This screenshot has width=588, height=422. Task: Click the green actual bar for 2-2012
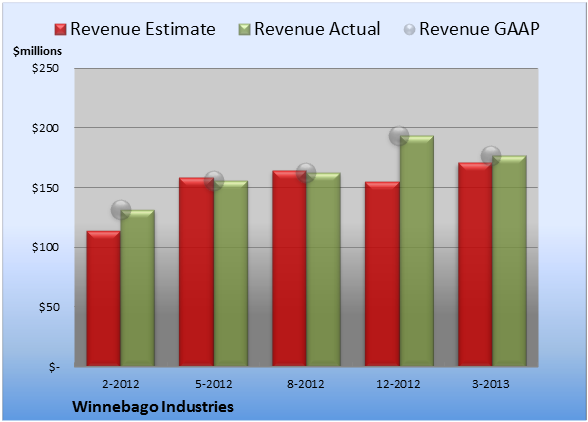tap(138, 288)
